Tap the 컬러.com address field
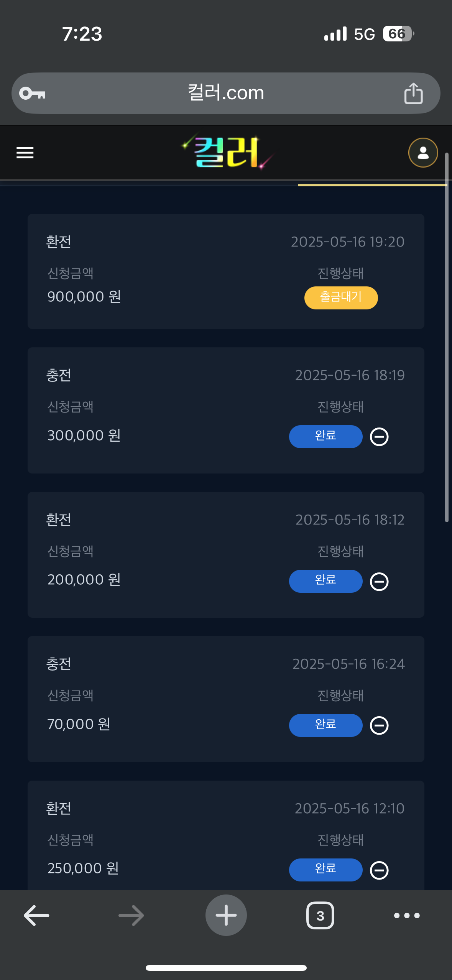This screenshot has height=980, width=452. pyautogui.click(x=226, y=93)
